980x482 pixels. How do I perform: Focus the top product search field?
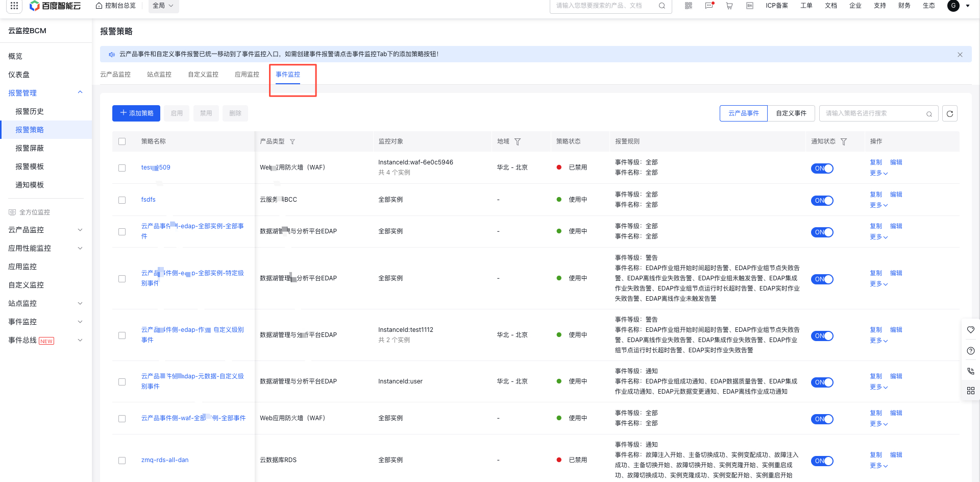tap(610, 6)
